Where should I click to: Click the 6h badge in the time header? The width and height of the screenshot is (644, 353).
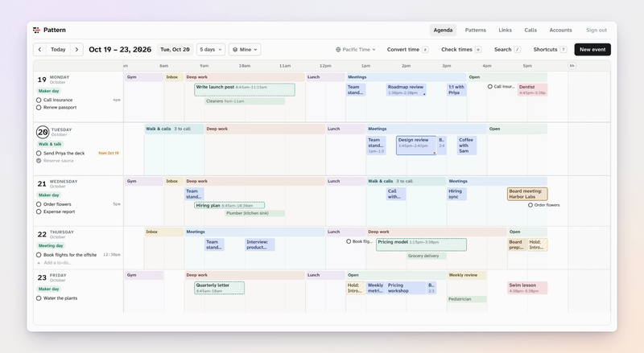[x=572, y=66]
